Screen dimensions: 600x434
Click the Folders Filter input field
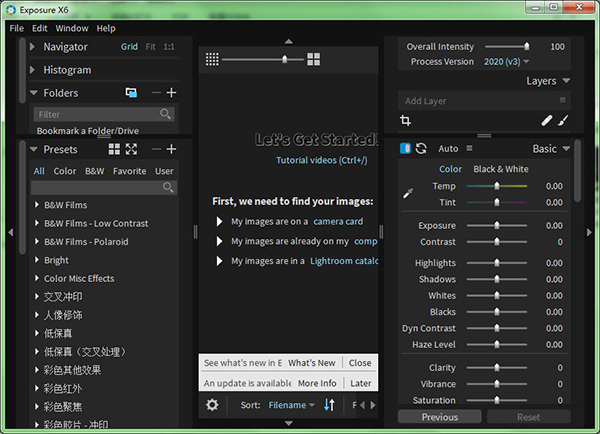[104, 114]
